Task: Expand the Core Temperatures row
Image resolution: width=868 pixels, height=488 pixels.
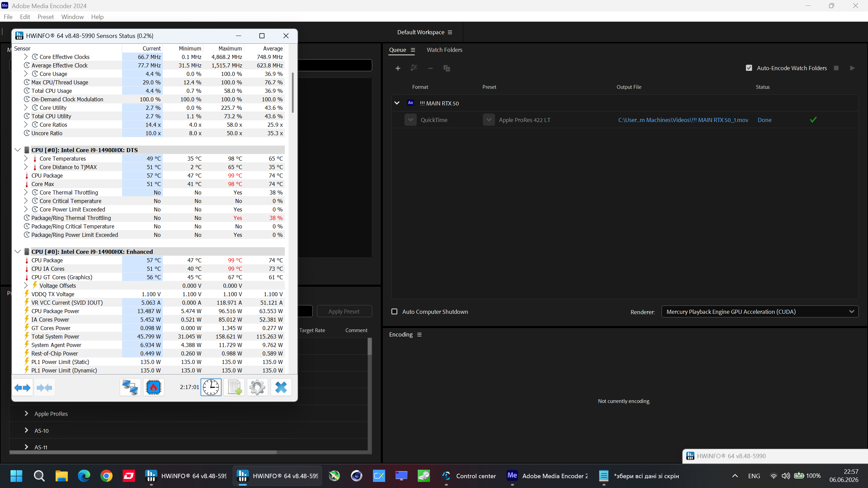Action: (x=26, y=158)
